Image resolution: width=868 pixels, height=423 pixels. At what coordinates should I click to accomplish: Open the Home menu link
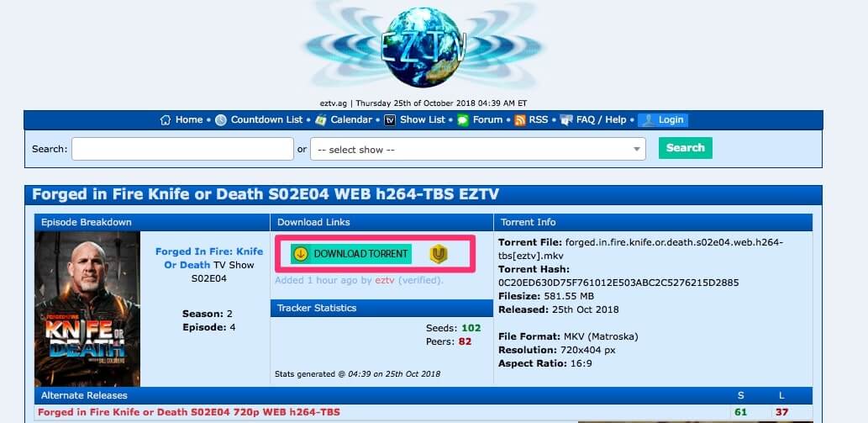pos(189,119)
